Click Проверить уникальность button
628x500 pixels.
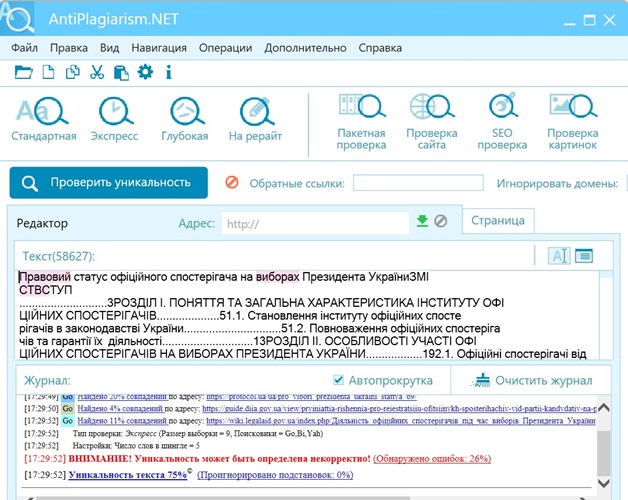coord(109,183)
